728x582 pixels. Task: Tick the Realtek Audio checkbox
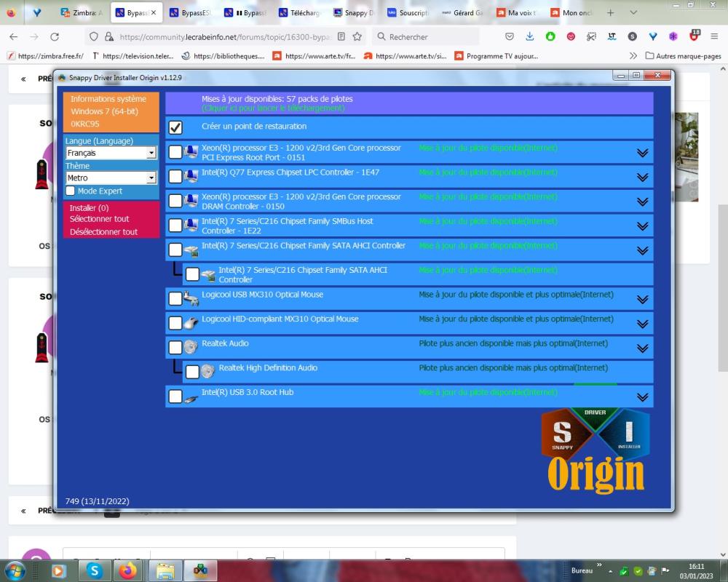click(x=175, y=347)
